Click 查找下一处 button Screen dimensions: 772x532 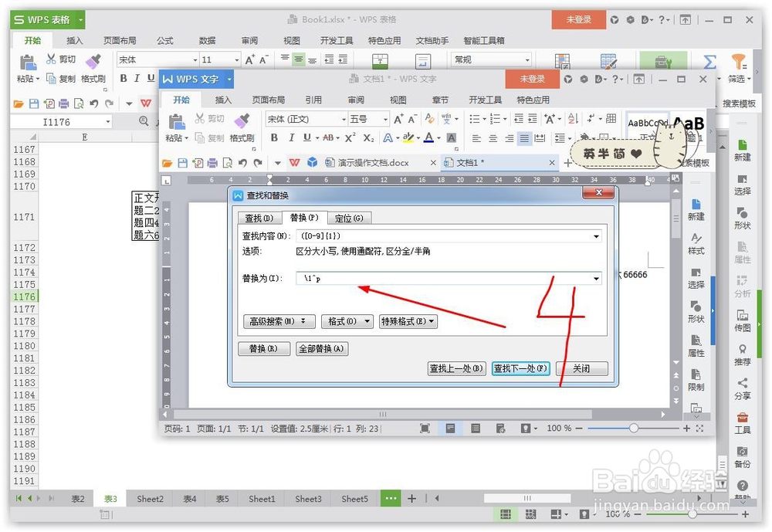pos(520,368)
